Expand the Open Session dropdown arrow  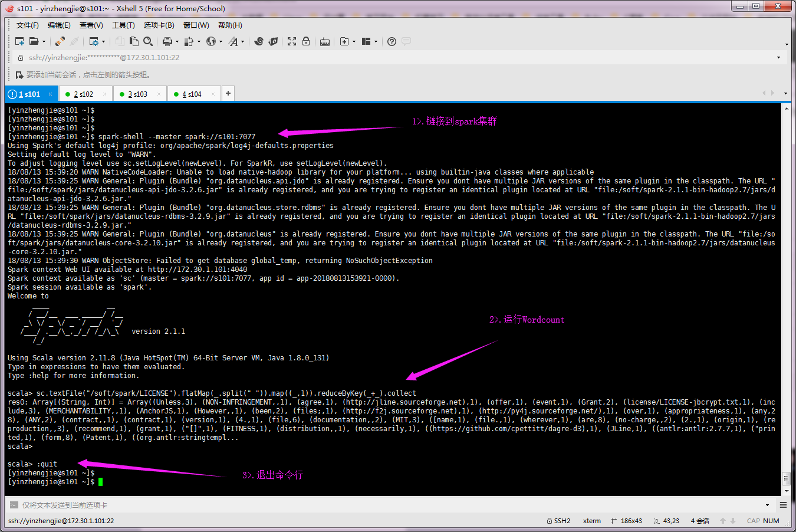click(x=44, y=41)
